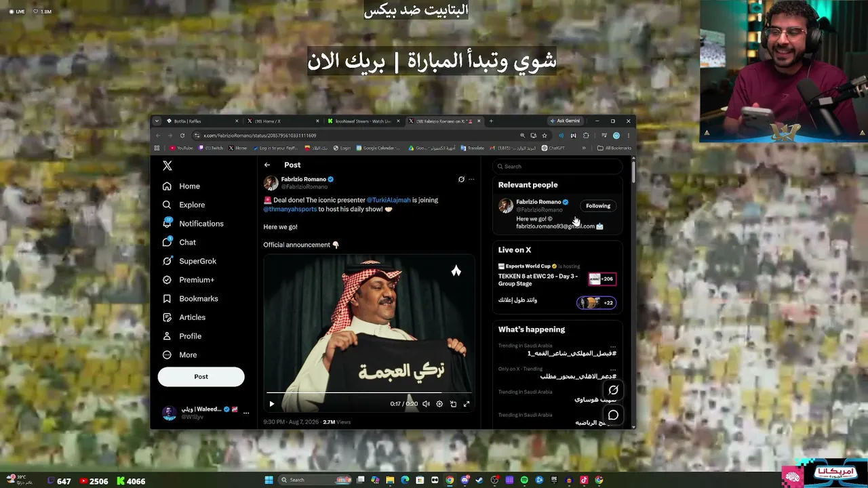Open Explore in X sidebar
Viewport: 868px width, 488px height.
(184, 205)
